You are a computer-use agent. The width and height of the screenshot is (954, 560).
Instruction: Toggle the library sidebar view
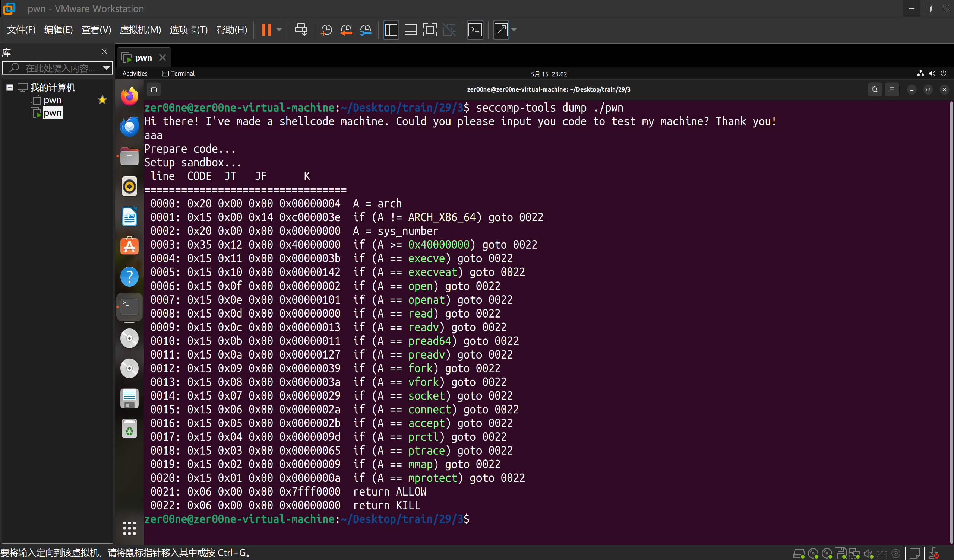(x=391, y=29)
